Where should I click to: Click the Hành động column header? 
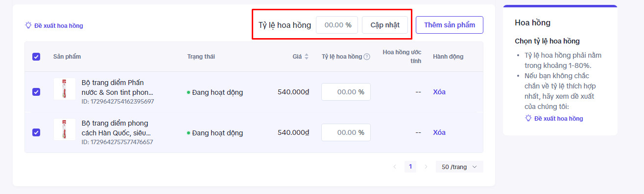448,57
